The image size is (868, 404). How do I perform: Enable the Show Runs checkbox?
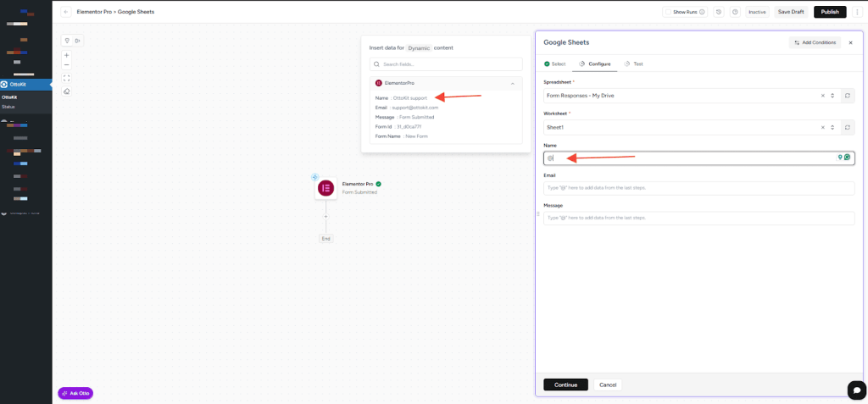669,12
